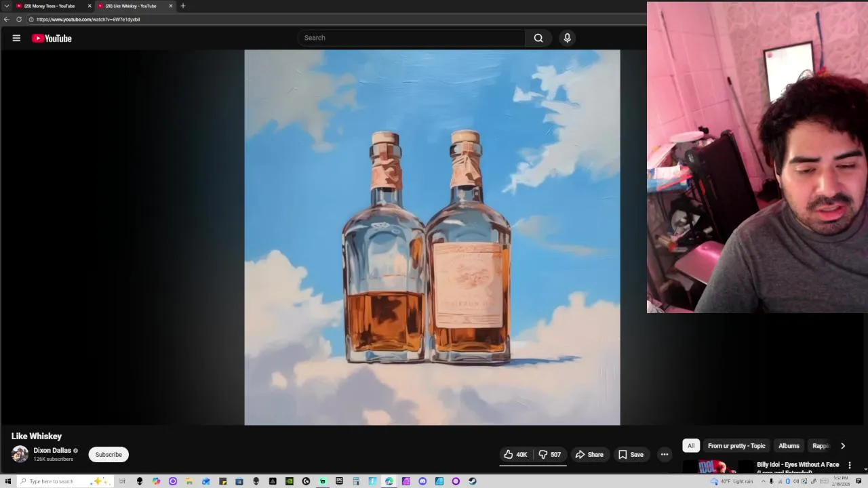Open Discord from the taskbar
This screenshot has height=488, width=868.
(x=422, y=481)
